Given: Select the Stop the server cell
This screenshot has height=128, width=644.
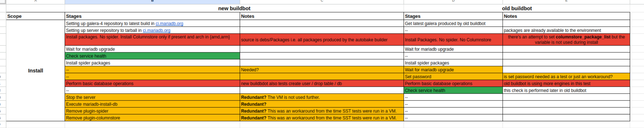Looking at the screenshot, I should (152, 97).
